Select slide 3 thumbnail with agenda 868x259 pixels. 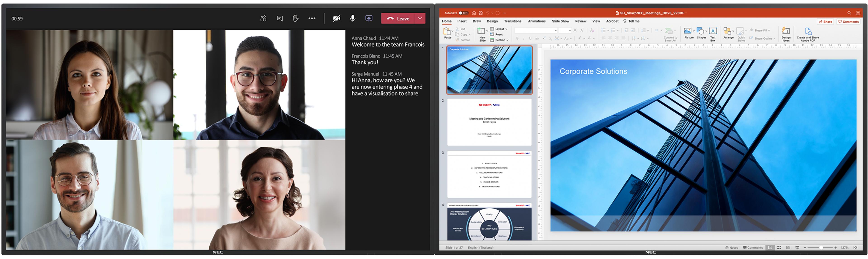pos(489,175)
